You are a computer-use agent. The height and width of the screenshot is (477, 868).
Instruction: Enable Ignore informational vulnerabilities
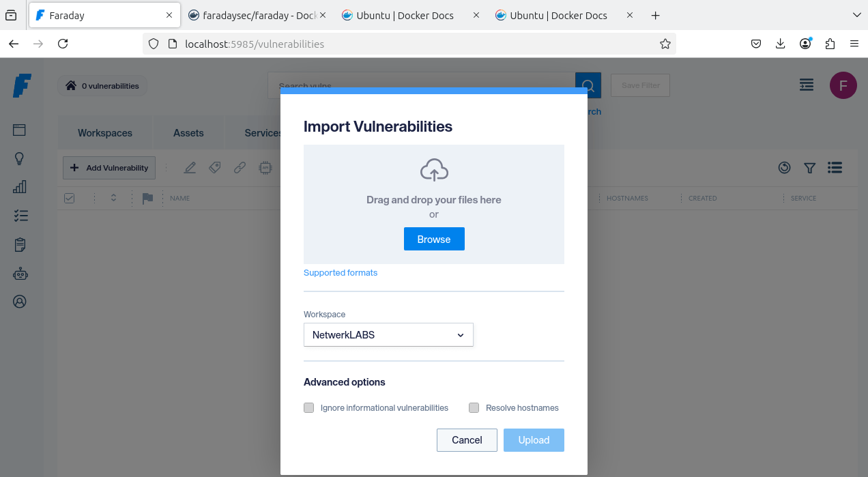[x=308, y=407]
